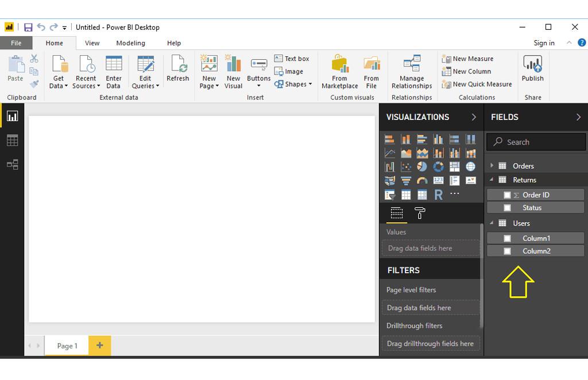Click the Values drag data fields well

(431, 248)
